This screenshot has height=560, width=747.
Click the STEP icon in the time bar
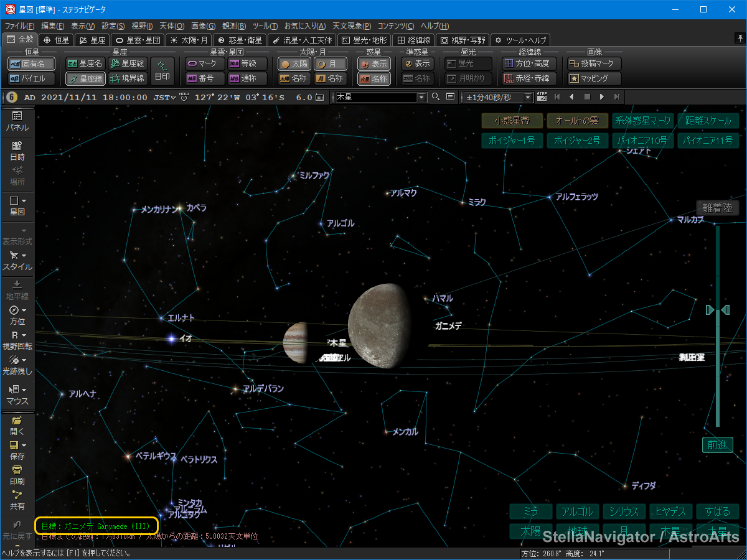click(x=542, y=97)
